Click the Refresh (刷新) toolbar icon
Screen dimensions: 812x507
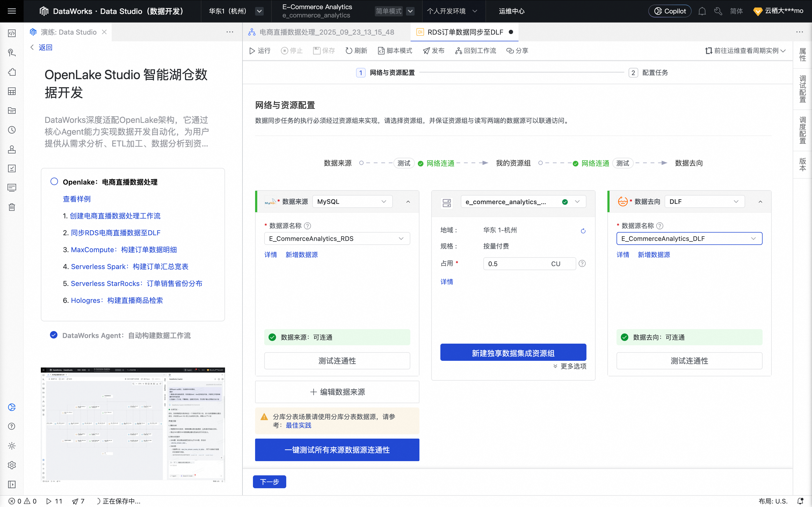(349, 51)
